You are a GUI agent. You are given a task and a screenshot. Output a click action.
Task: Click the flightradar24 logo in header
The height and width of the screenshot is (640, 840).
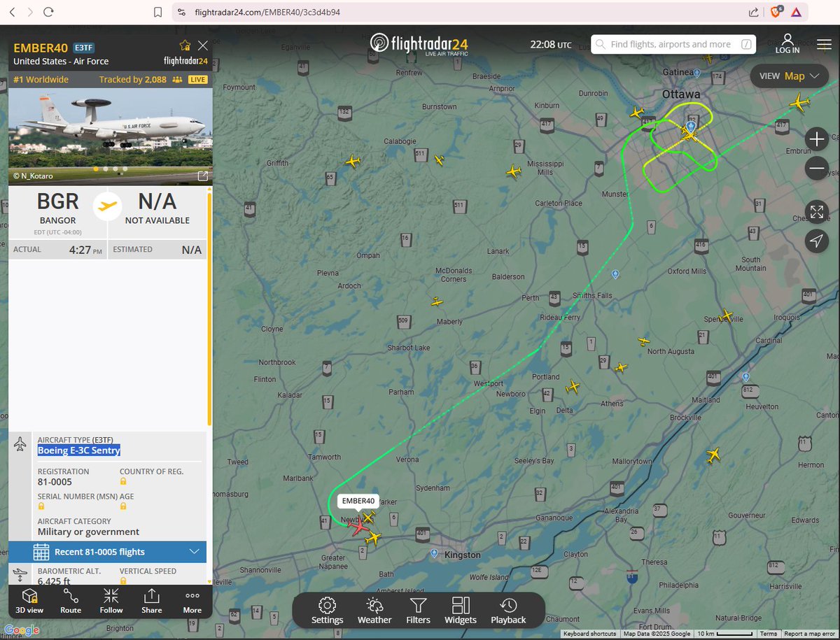[419, 43]
